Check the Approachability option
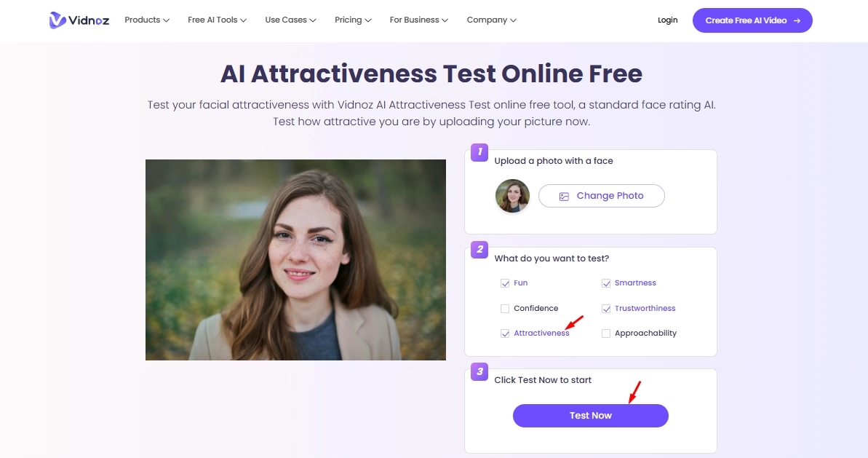868x458 pixels. (x=606, y=333)
